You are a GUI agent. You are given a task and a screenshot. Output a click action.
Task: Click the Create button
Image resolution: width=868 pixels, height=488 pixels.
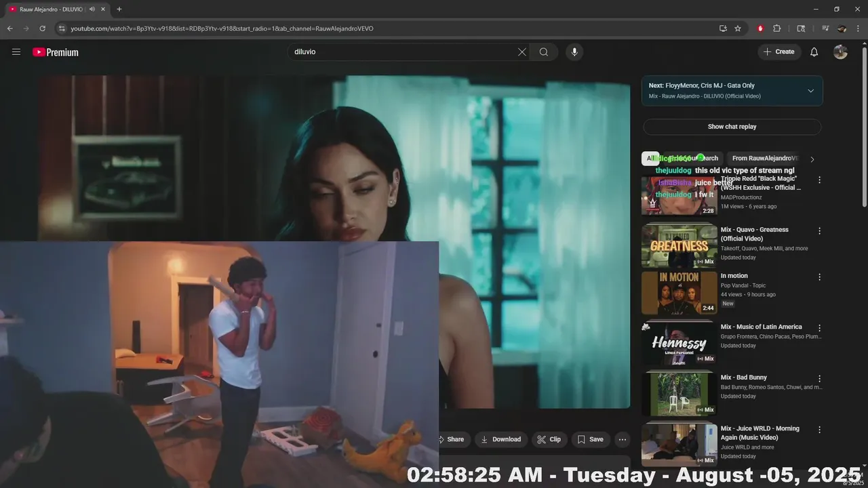779,52
